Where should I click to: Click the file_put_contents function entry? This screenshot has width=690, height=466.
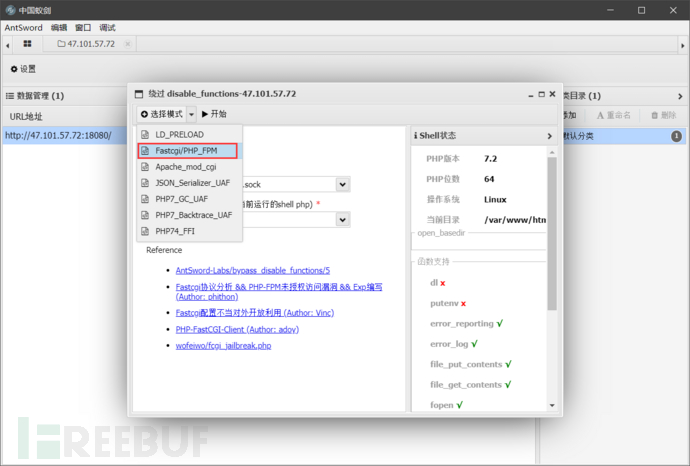click(x=471, y=364)
